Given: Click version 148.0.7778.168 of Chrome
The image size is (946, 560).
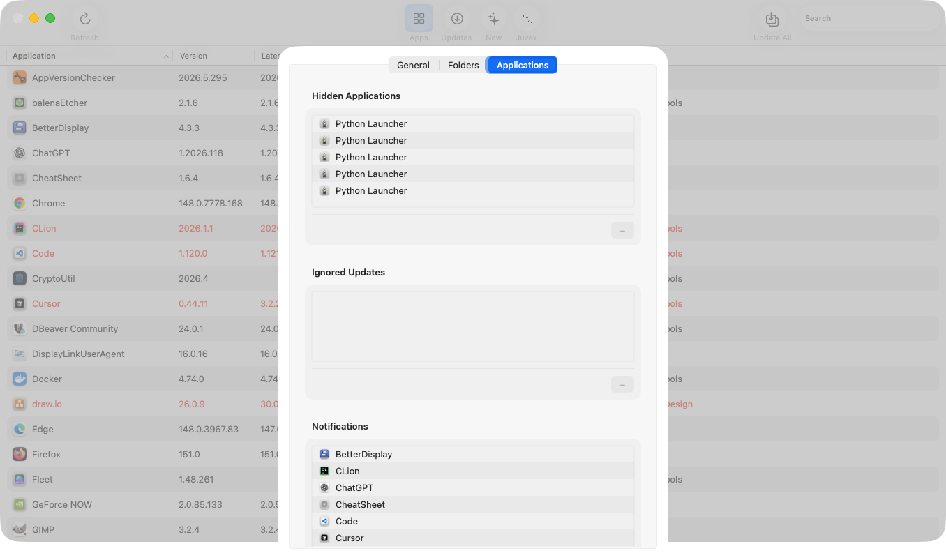Looking at the screenshot, I should coord(211,203).
